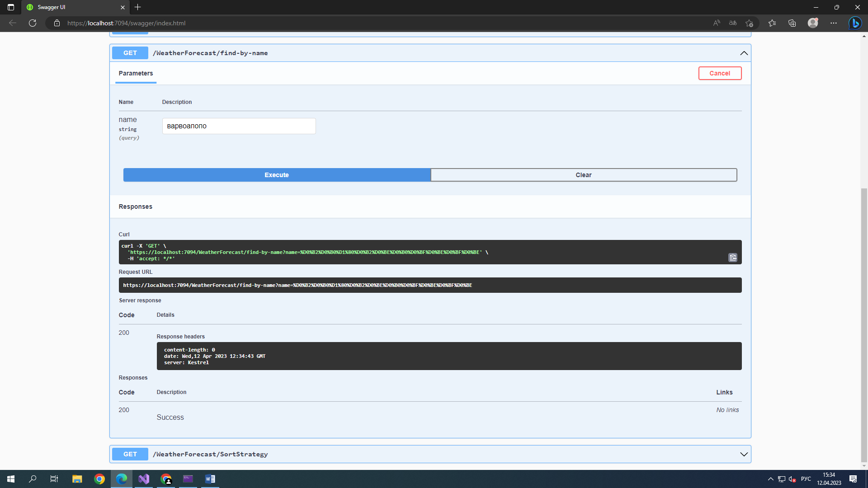Image resolution: width=868 pixels, height=488 pixels.
Task: Collapse the find-by-name endpoint section
Action: click(744, 53)
